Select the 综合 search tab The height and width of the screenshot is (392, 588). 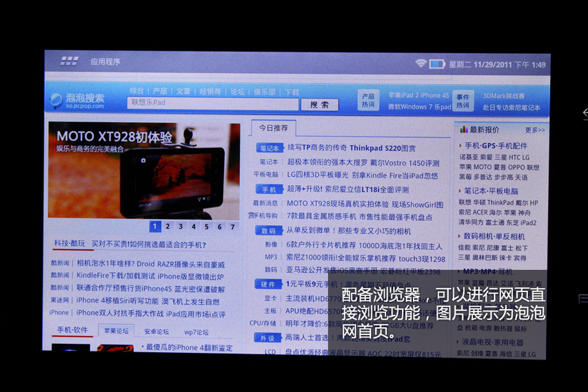point(136,91)
